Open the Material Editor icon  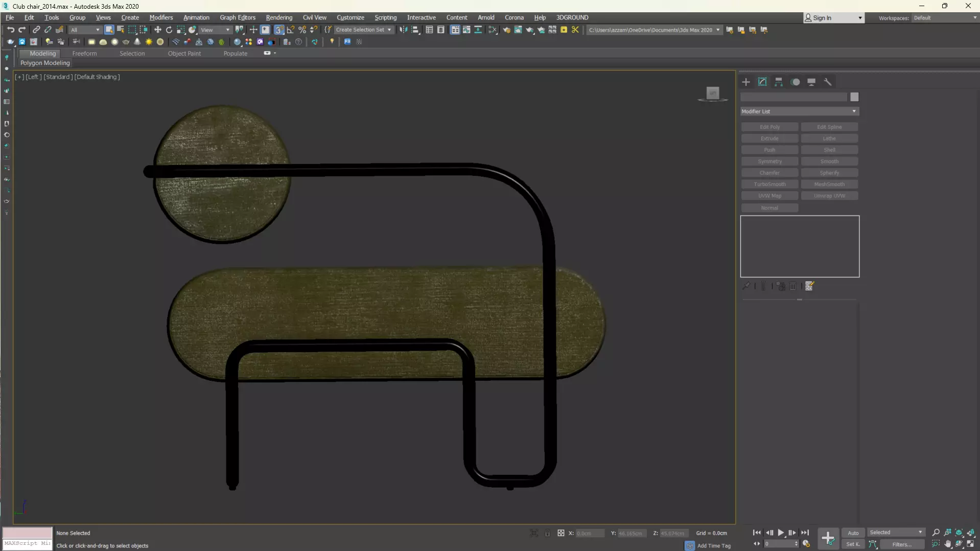[x=493, y=30]
